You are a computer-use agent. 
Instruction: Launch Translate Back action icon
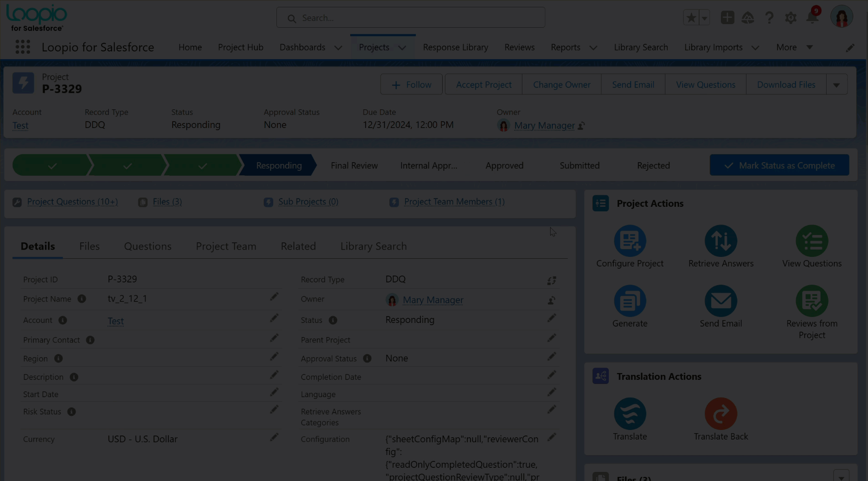pos(721,414)
